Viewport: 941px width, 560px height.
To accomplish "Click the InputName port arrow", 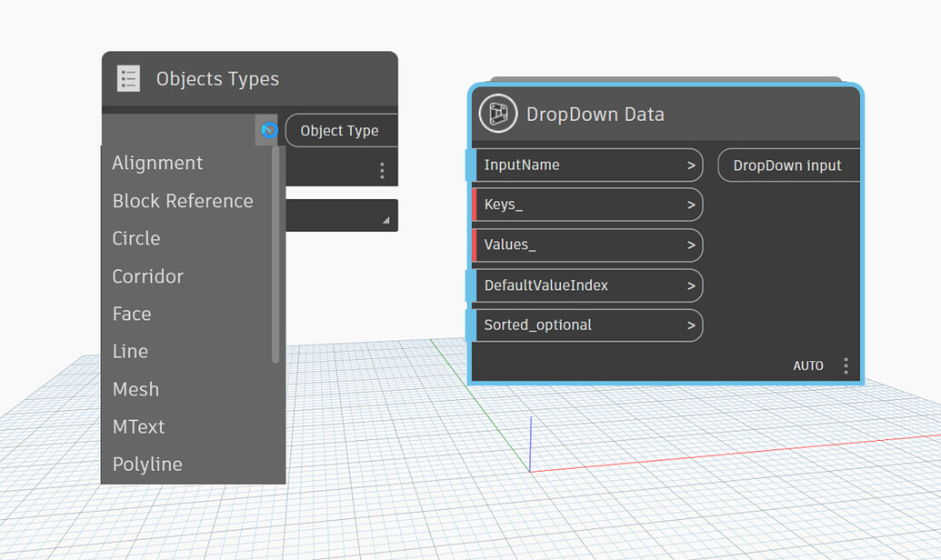I will 689,165.
